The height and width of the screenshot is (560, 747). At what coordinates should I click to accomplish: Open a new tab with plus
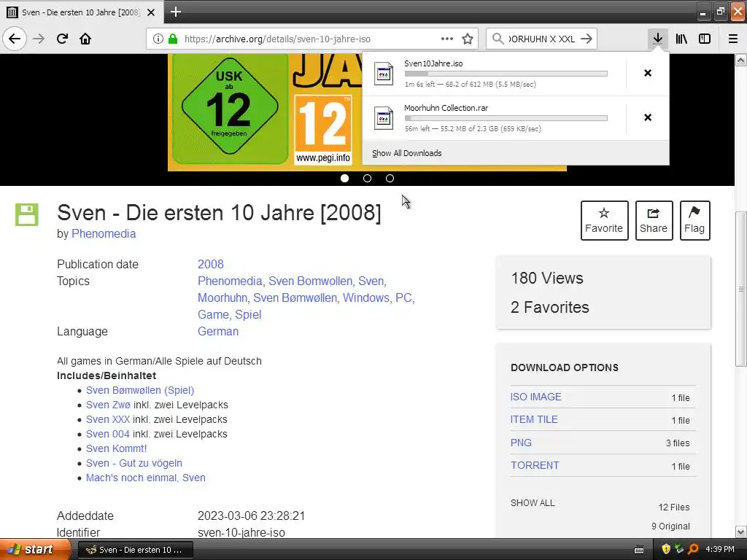[176, 12]
